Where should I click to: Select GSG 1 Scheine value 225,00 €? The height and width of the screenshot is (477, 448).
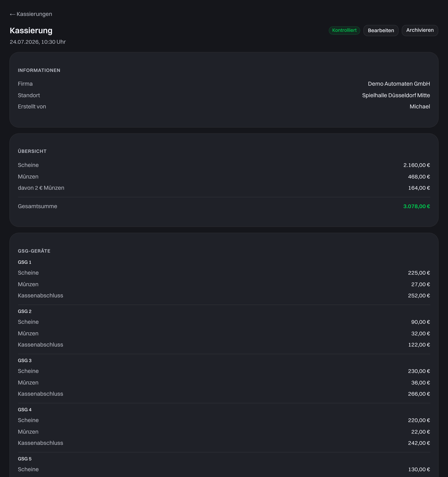419,273
